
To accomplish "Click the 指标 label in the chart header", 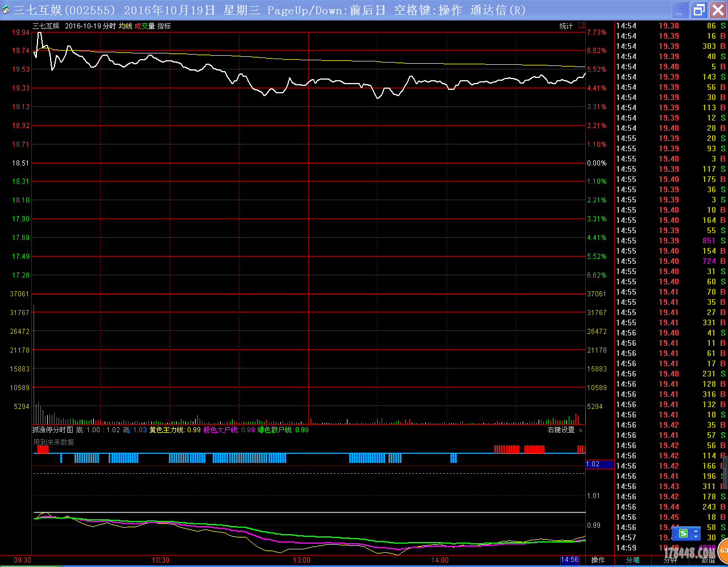I will (164, 26).
